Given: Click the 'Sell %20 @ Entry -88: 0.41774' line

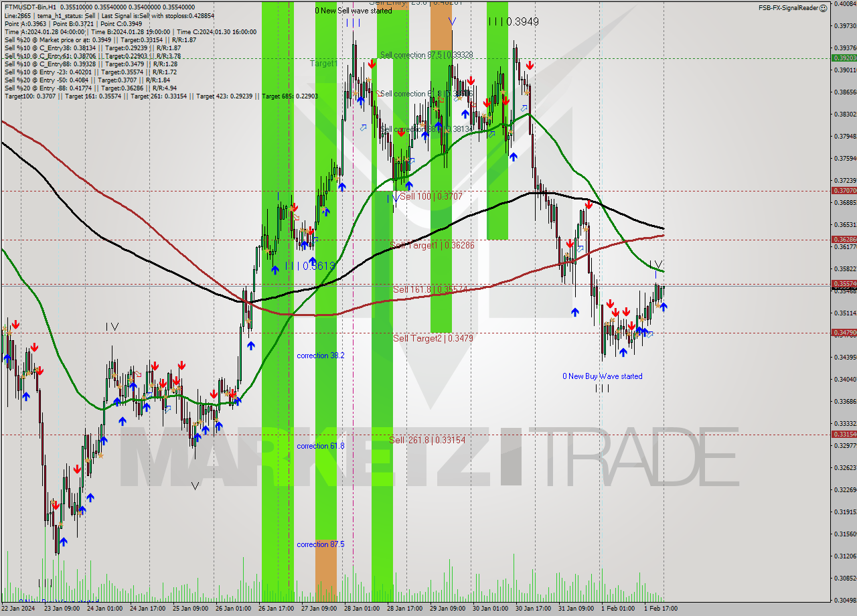Looking at the screenshot, I should pyautogui.click(x=90, y=88).
